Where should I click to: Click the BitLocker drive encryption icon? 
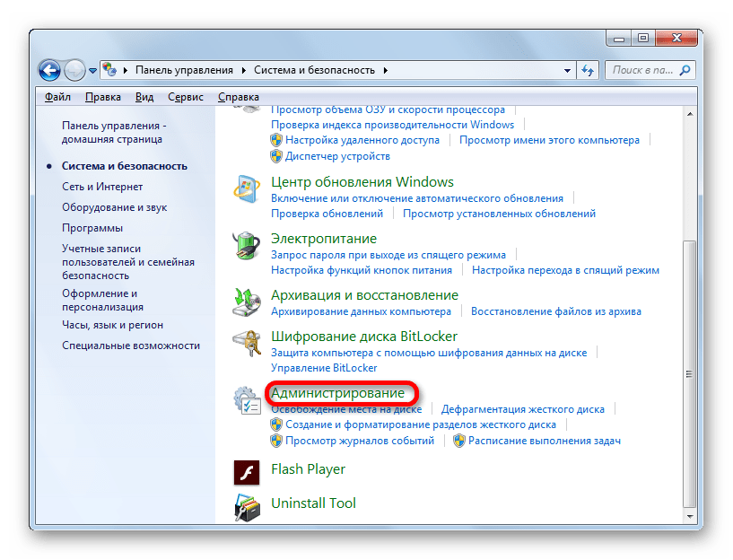pos(247,343)
